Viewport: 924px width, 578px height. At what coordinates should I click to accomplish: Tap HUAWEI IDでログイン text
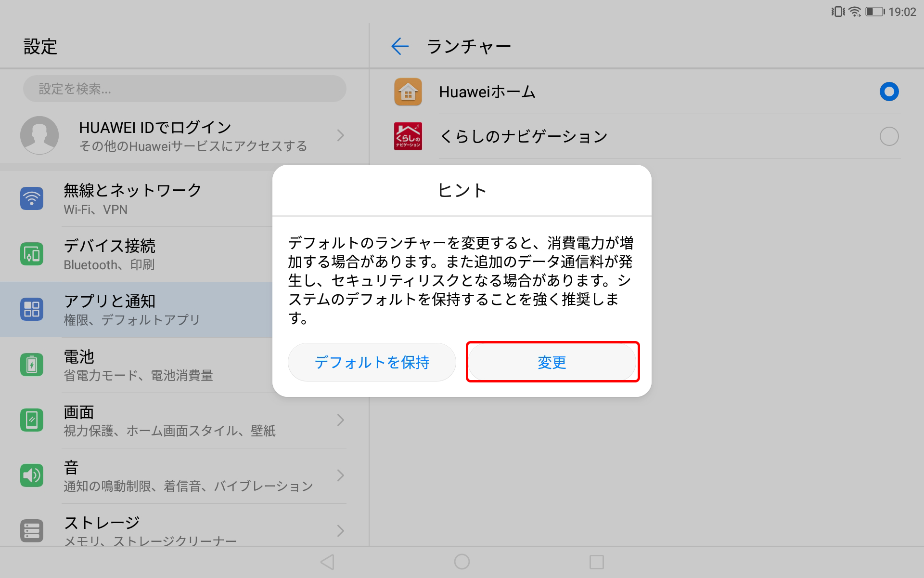pyautogui.click(x=155, y=127)
